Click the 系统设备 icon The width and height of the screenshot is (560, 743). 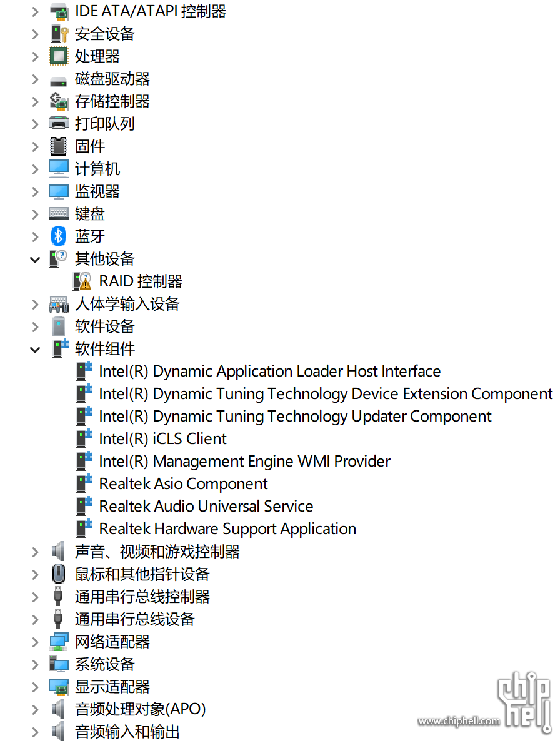pyautogui.click(x=59, y=664)
